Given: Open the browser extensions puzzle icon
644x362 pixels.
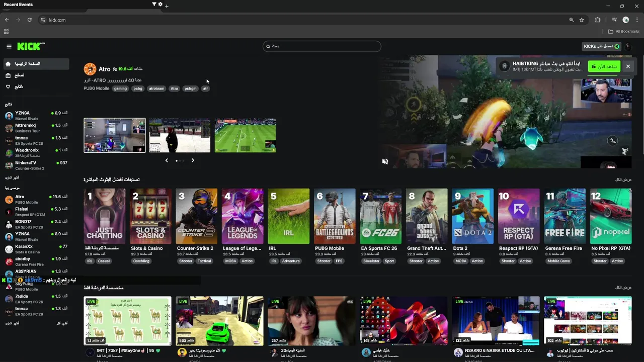Looking at the screenshot, I should click(x=598, y=20).
